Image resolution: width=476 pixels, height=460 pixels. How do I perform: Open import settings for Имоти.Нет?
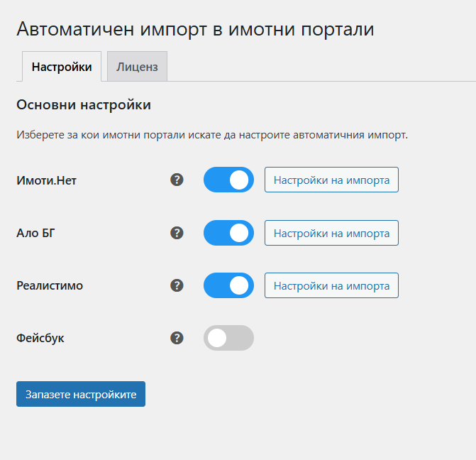tap(331, 180)
